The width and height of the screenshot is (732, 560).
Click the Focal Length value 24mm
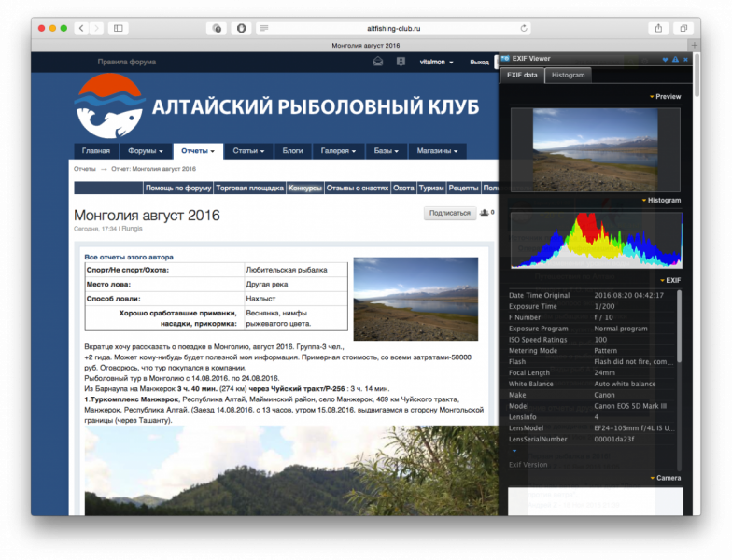tap(605, 373)
